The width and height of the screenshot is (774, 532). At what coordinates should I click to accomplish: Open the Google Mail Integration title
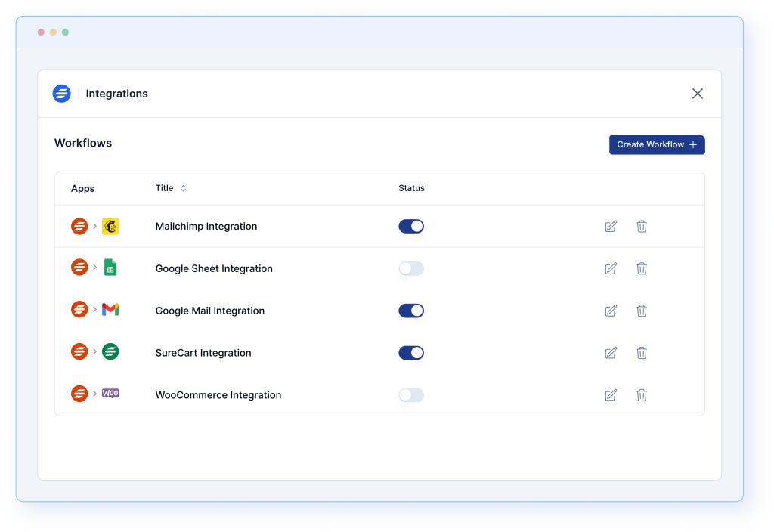pos(210,311)
